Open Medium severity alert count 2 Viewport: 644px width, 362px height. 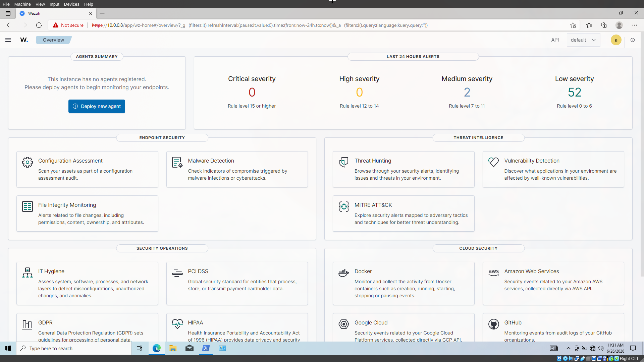coord(467,92)
